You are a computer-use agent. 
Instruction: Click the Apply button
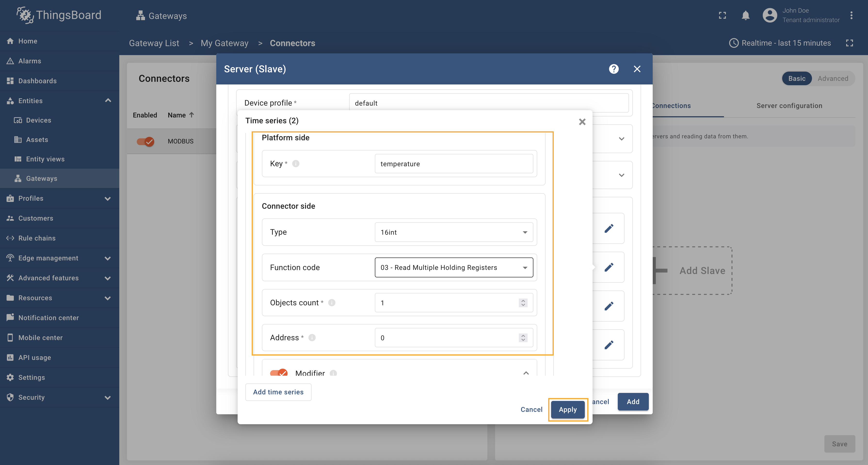coord(567,409)
